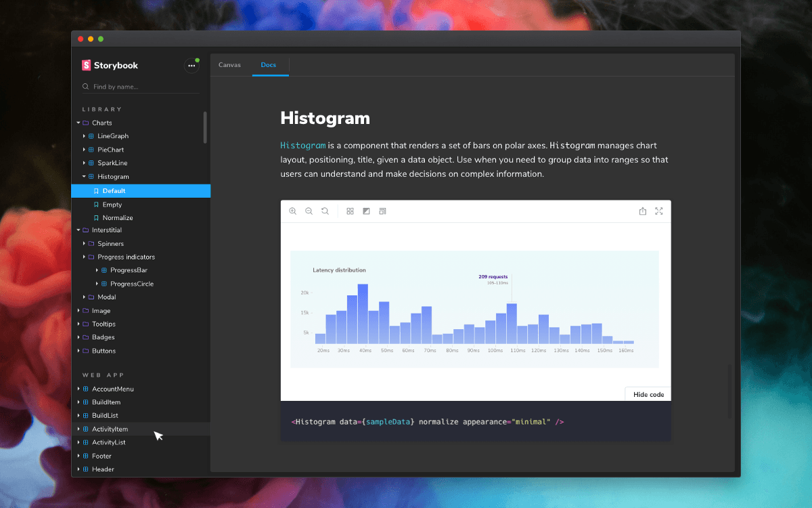Screen dimensions: 812x508
Task: Click the LineGraph component icon
Action: pos(91,136)
